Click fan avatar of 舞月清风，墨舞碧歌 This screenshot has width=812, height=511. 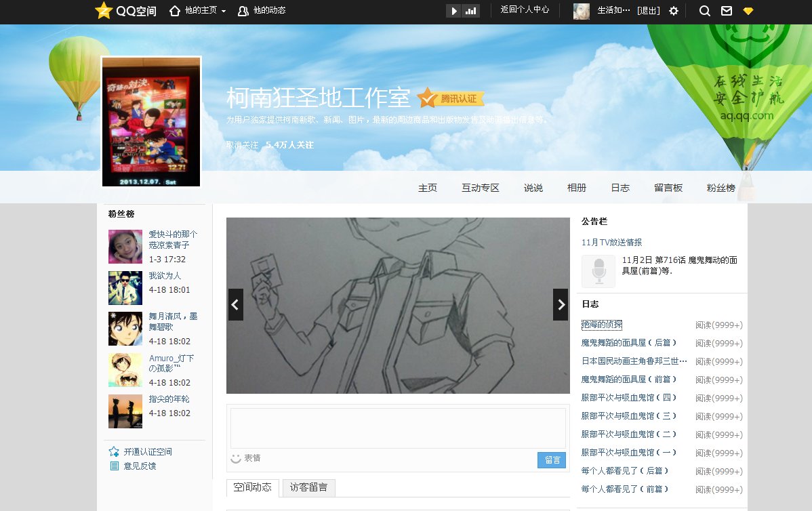pyautogui.click(x=125, y=329)
